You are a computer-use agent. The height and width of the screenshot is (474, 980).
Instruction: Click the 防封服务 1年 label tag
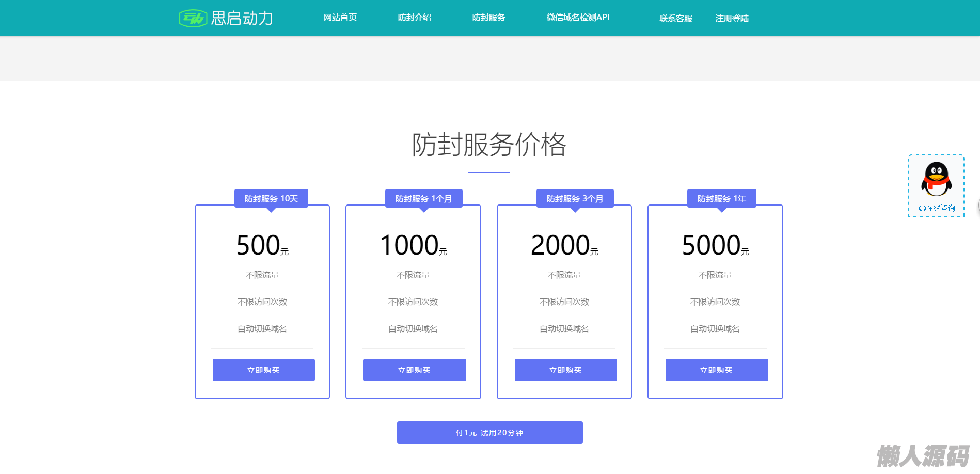tap(721, 199)
